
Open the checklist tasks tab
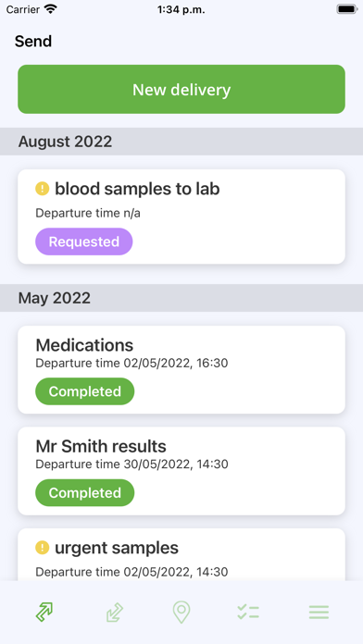click(248, 612)
